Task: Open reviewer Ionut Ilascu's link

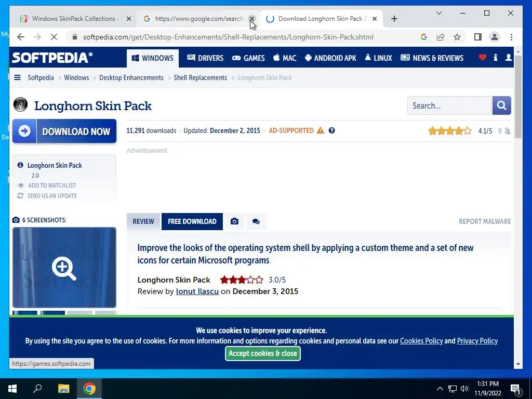Action: pos(197,291)
